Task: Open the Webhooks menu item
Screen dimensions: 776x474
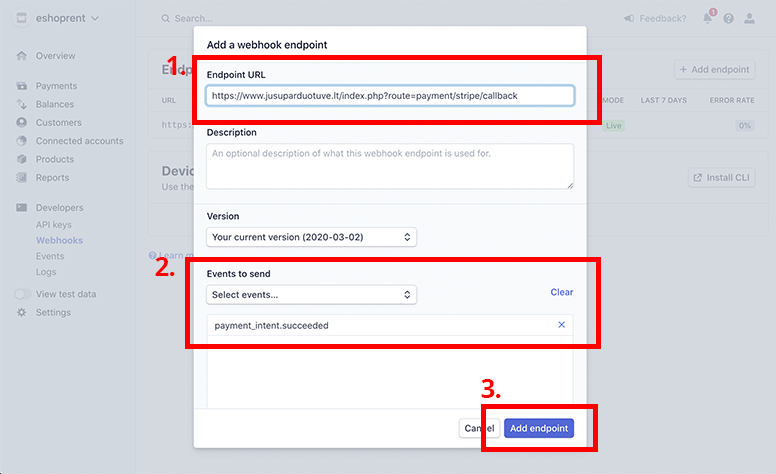Action: tap(59, 240)
